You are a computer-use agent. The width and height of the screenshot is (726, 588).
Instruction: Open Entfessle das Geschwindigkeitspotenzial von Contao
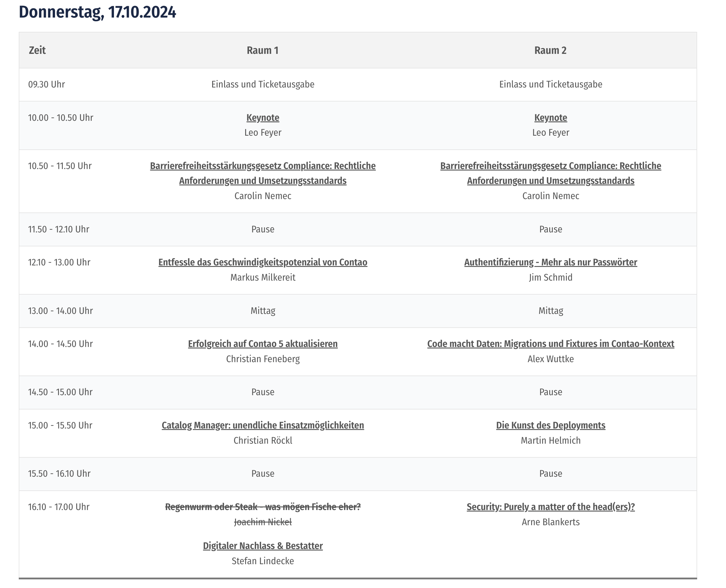(263, 262)
